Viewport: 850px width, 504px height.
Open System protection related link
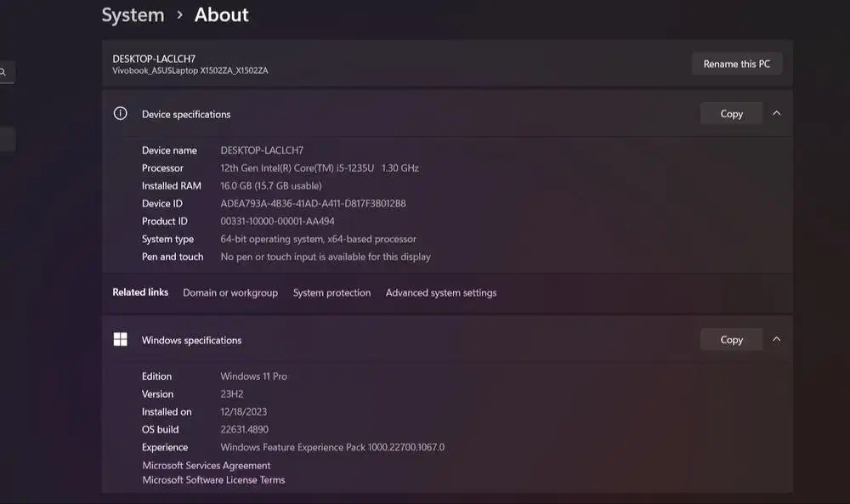[331, 293]
